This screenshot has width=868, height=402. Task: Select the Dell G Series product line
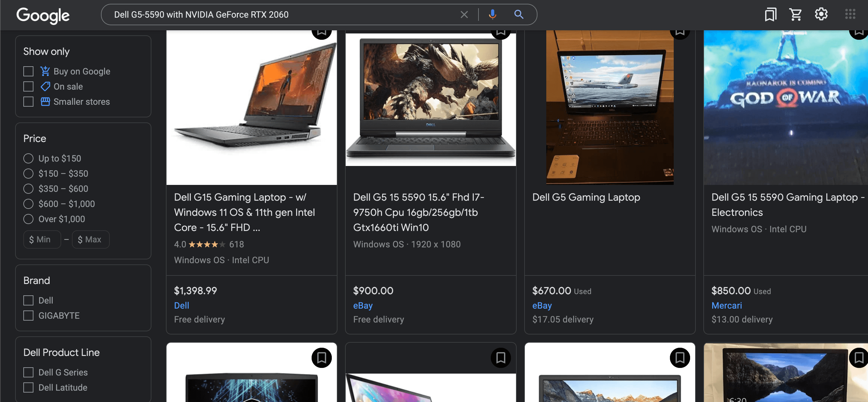coord(28,372)
